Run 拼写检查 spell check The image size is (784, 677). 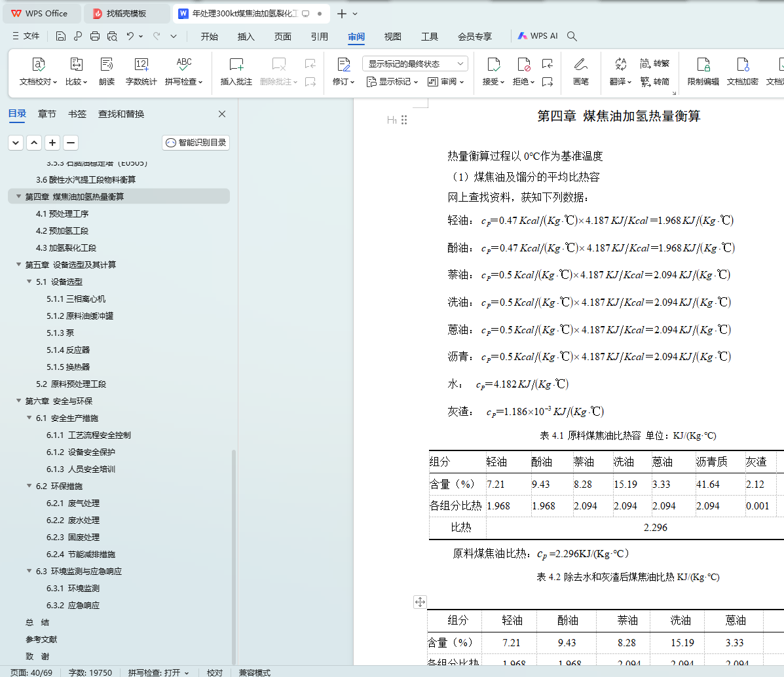(x=183, y=71)
